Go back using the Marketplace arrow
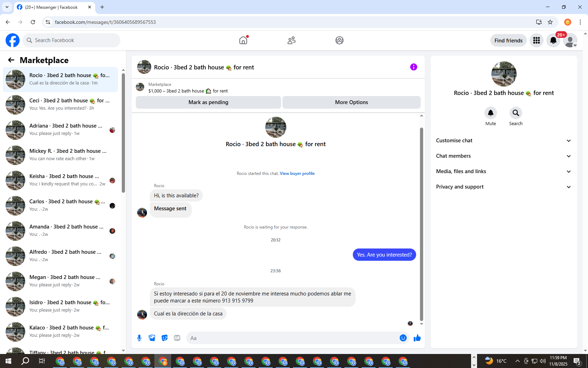 pos(11,60)
